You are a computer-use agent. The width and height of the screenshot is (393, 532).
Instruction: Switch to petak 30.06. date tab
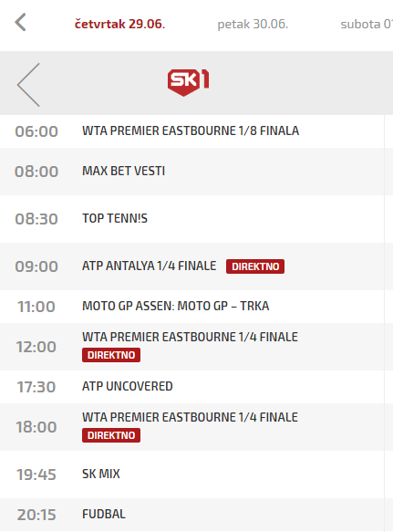click(253, 24)
